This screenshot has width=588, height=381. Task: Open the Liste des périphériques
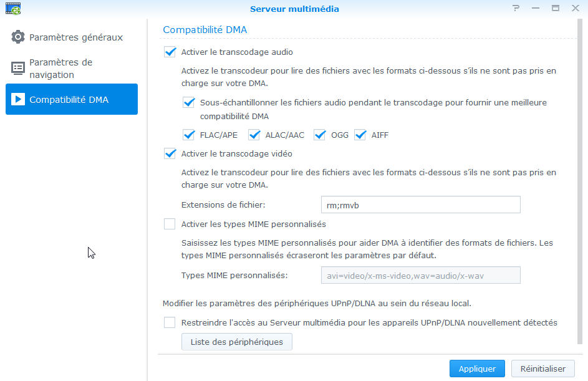click(236, 342)
